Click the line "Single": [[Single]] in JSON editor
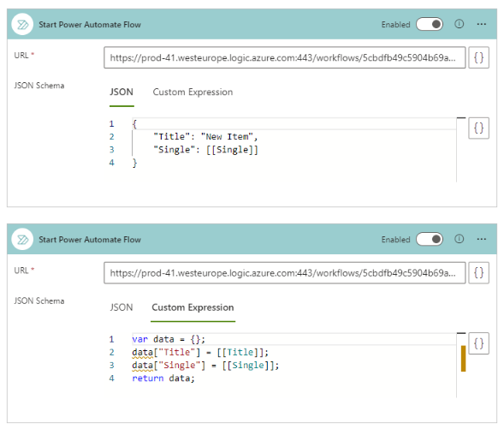Image resolution: width=504 pixels, height=429 pixels. tap(205, 150)
